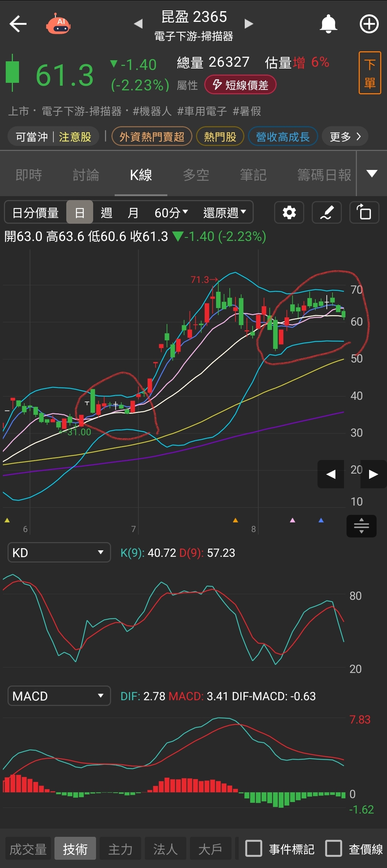This screenshot has height=868, width=387.
Task: Tap the 61.3 current price
Action: 65,75
